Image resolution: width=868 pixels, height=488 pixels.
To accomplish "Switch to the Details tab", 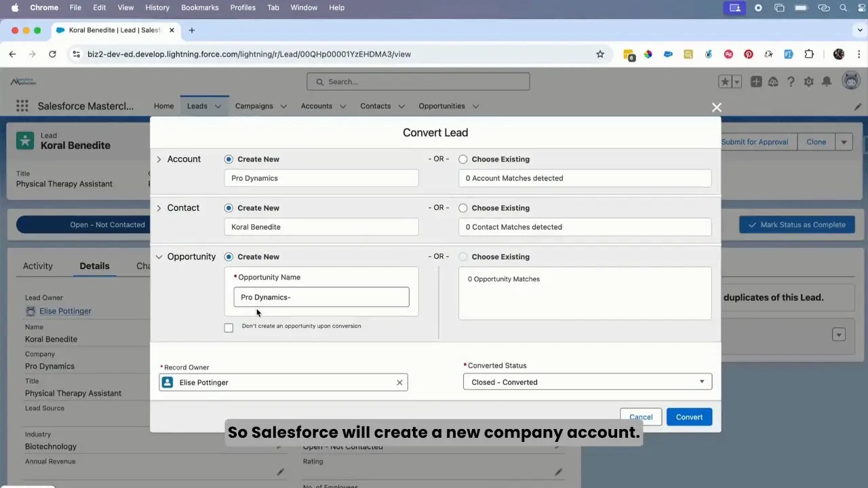I will 94,266.
